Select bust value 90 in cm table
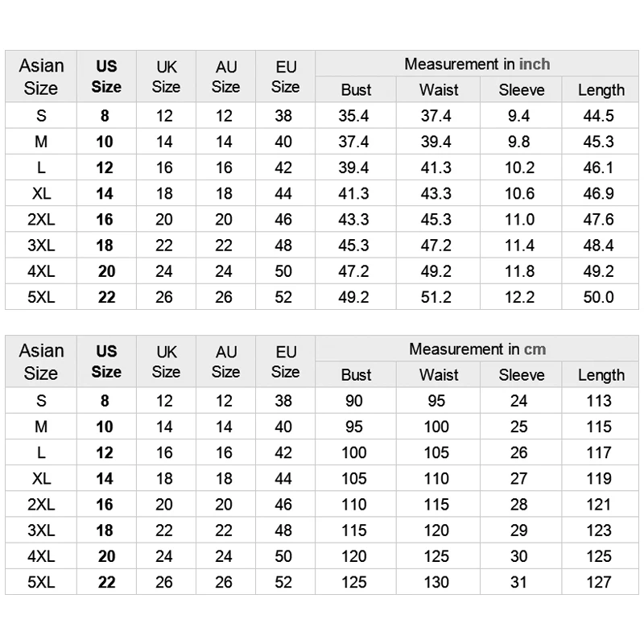The width and height of the screenshot is (644, 644). [x=353, y=401]
